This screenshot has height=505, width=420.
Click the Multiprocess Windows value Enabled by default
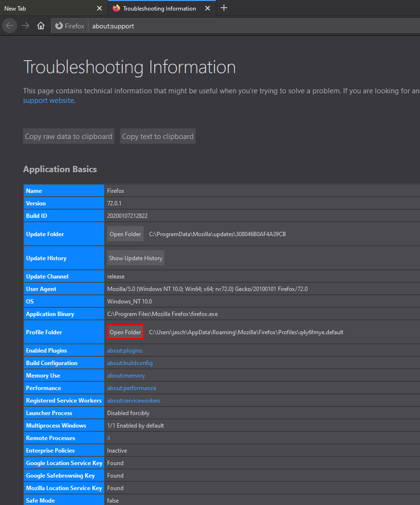click(136, 426)
